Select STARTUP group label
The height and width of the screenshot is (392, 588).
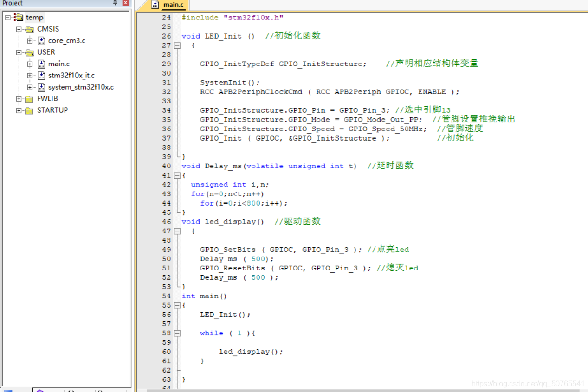(52, 110)
